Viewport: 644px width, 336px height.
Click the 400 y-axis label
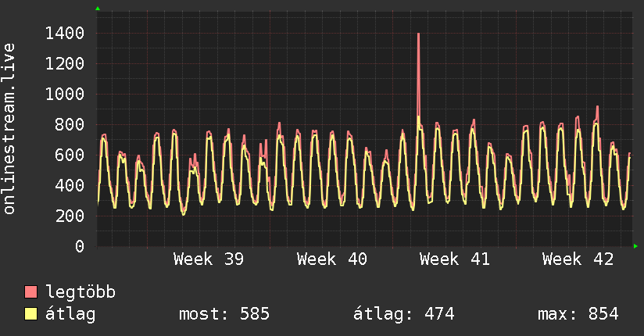point(70,185)
